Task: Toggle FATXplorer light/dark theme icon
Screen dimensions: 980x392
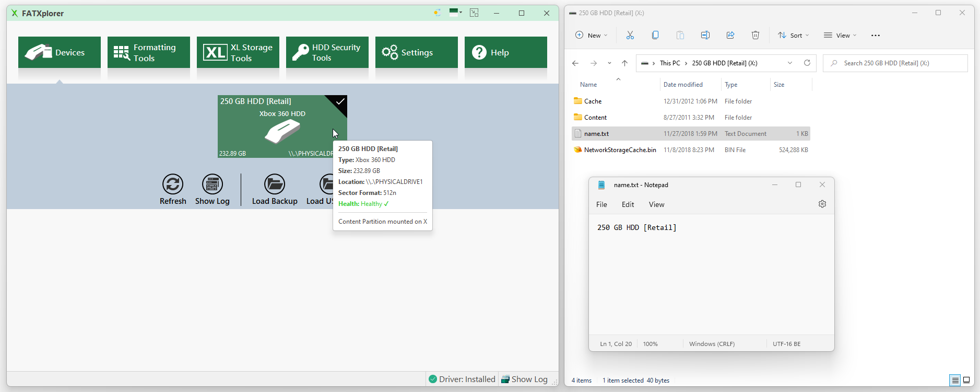Action: point(437,13)
